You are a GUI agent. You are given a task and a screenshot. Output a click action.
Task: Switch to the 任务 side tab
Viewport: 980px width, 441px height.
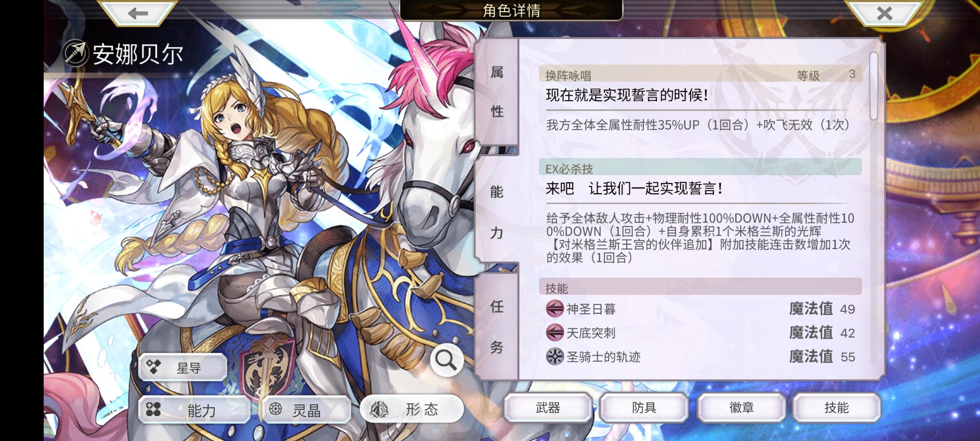pyautogui.click(x=497, y=327)
